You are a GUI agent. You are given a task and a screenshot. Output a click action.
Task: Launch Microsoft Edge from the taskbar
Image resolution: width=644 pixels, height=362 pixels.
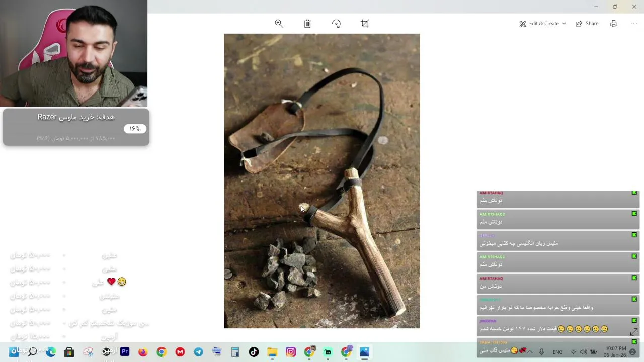(x=51, y=352)
